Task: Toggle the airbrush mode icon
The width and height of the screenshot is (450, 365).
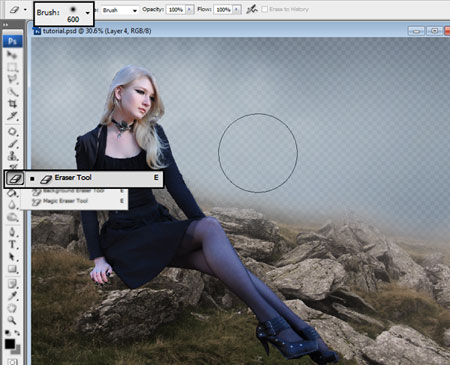Action: pos(252,9)
